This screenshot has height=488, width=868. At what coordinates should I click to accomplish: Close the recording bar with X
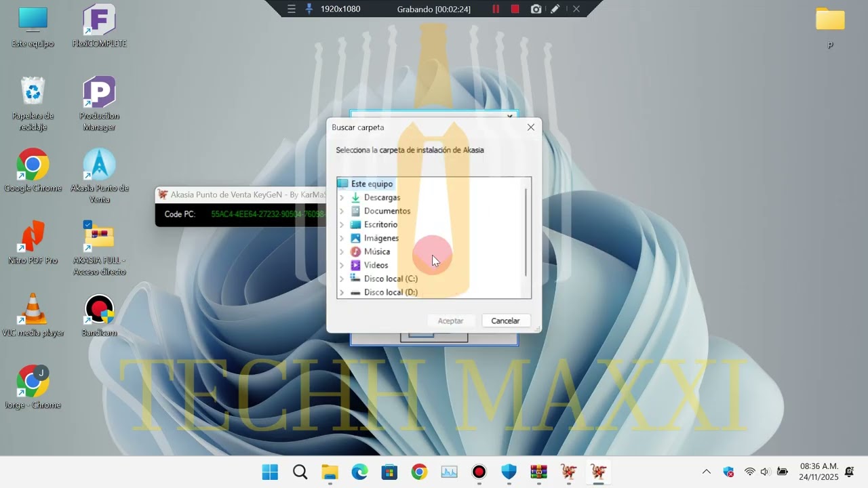click(x=576, y=9)
